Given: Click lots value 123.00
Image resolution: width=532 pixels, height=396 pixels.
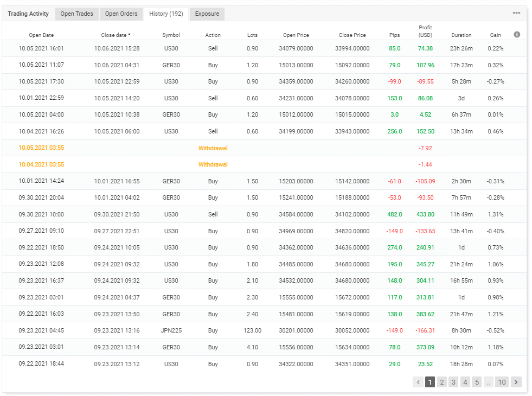Looking at the screenshot, I should coord(252,330).
